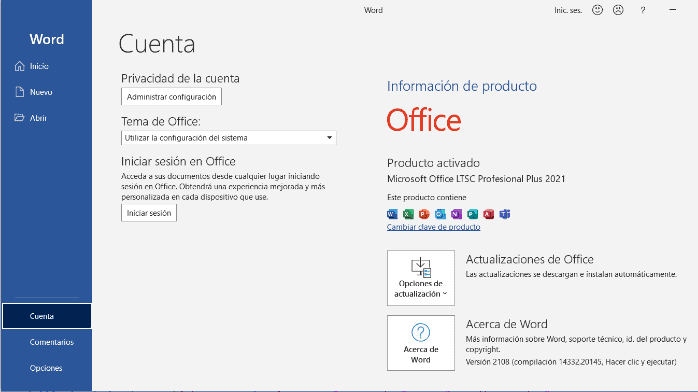Open Opciones in the sidebar

tap(46, 368)
